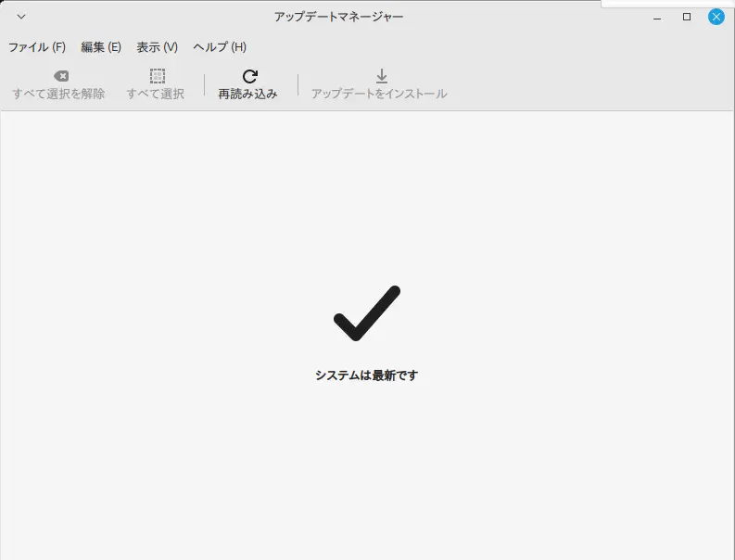Viewport: 735px width, 560px height.
Task: Open the 編集 (E) menu
Action: click(101, 47)
